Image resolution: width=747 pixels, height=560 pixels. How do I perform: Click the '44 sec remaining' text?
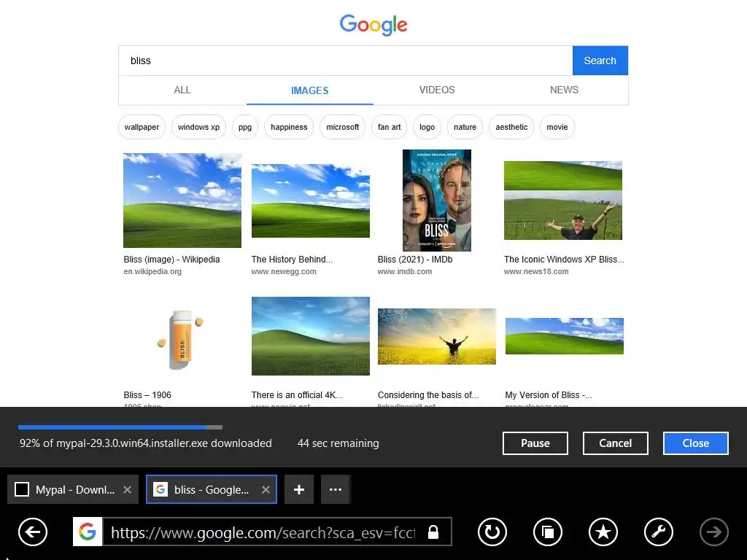point(338,443)
